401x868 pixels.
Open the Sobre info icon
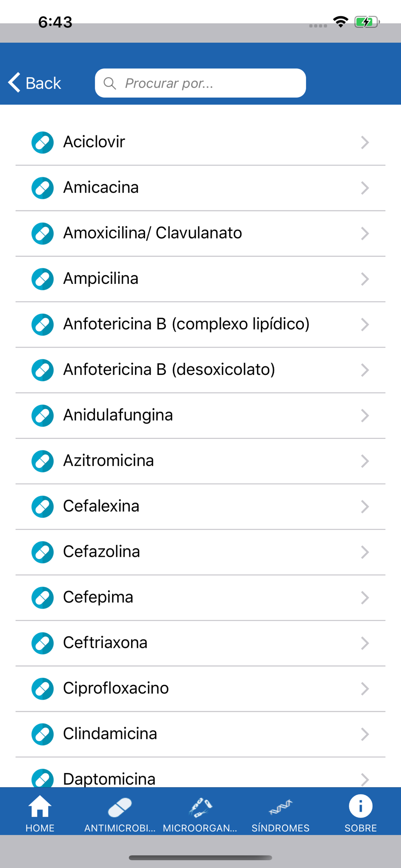click(361, 806)
